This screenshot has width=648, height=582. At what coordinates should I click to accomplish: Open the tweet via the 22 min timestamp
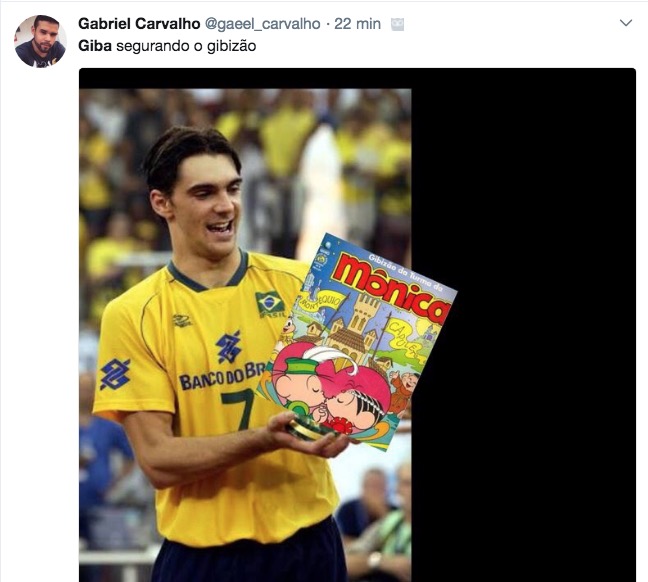357,24
